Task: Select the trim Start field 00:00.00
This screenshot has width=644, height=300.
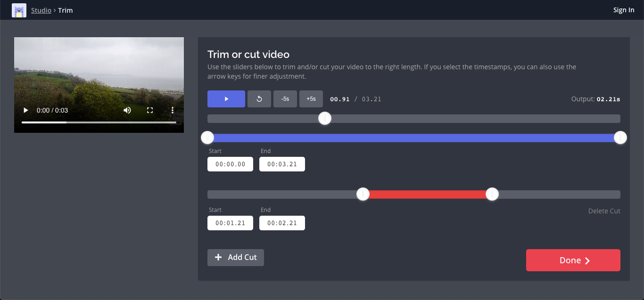Action: tap(230, 164)
